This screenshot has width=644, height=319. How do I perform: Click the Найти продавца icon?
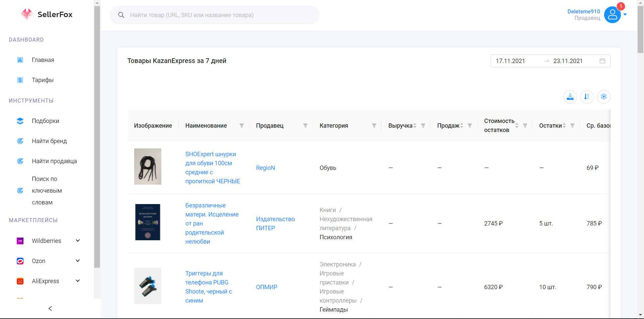point(20,161)
